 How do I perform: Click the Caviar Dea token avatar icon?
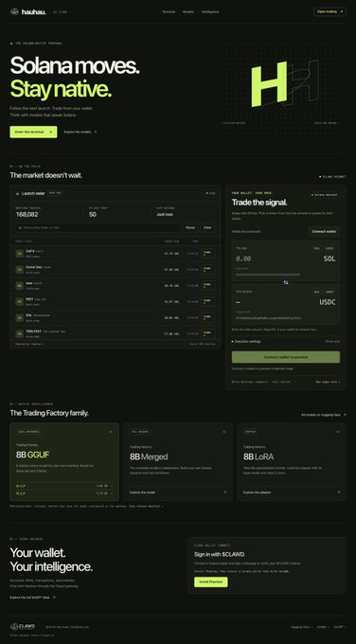pos(19,269)
